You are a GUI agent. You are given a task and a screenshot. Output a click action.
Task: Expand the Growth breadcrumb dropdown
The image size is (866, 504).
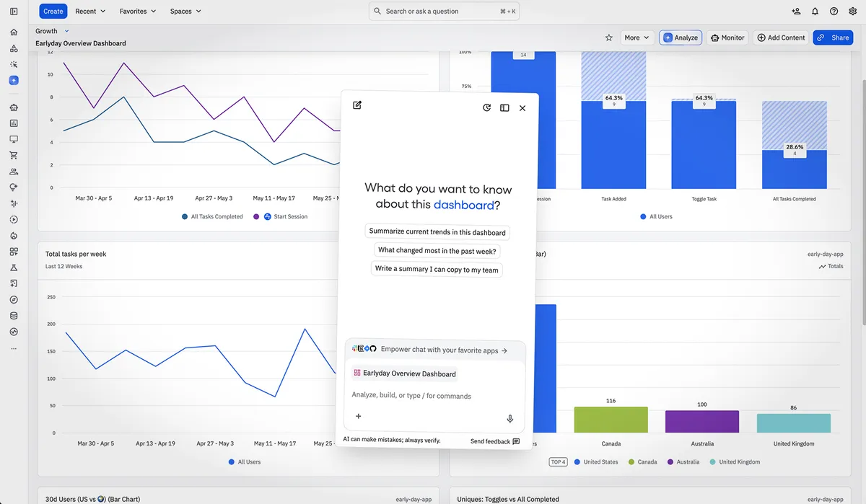[x=53, y=31]
